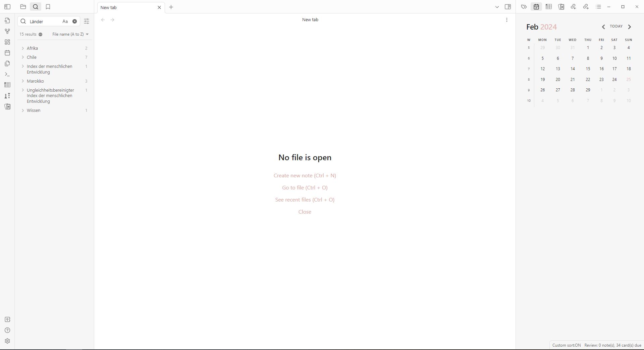The height and width of the screenshot is (350, 644).
Task: Open the search settings sliders icon
Action: pyautogui.click(x=87, y=21)
